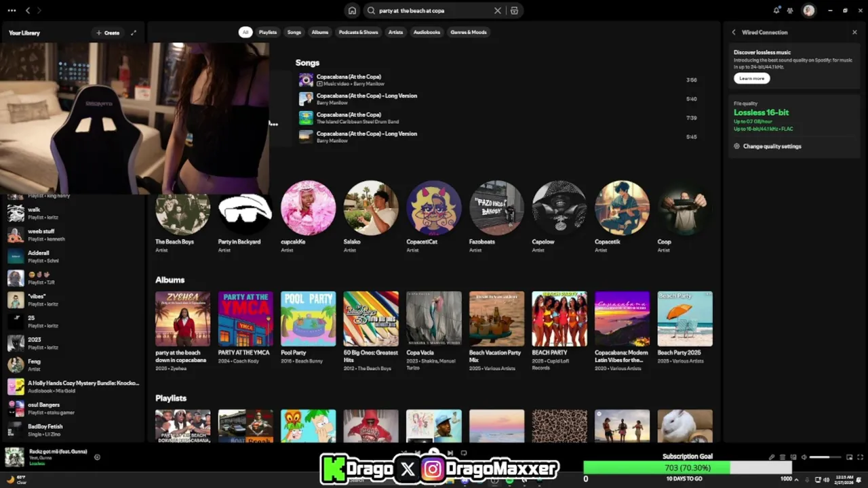
Task: Open Party In Backyard artist
Action: point(245,217)
